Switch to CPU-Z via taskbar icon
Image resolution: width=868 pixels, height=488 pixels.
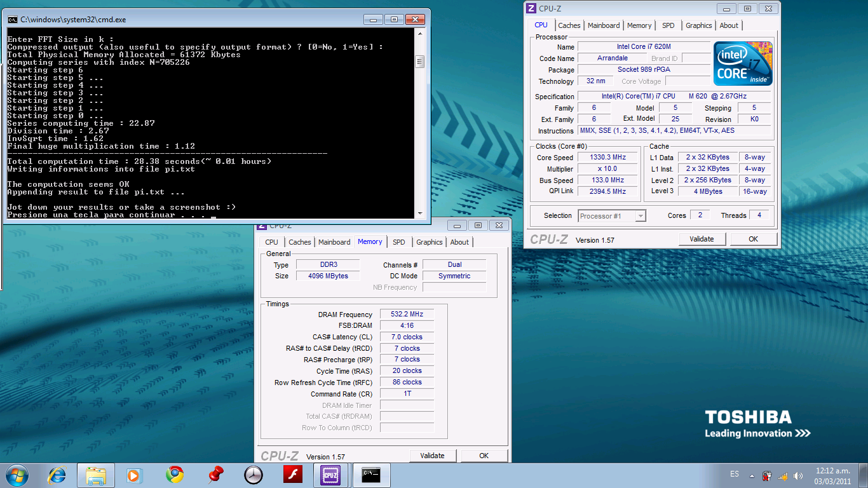(x=330, y=475)
